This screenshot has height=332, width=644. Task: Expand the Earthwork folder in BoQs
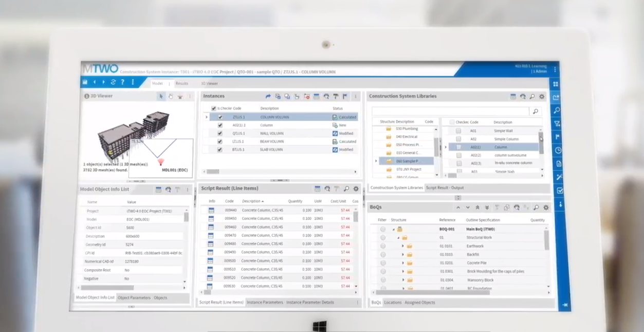[403, 246]
